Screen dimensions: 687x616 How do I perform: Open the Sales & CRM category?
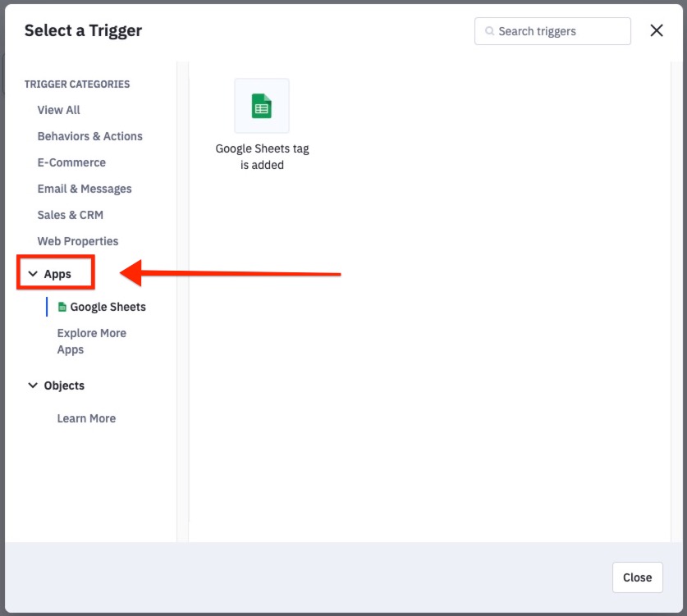70,214
